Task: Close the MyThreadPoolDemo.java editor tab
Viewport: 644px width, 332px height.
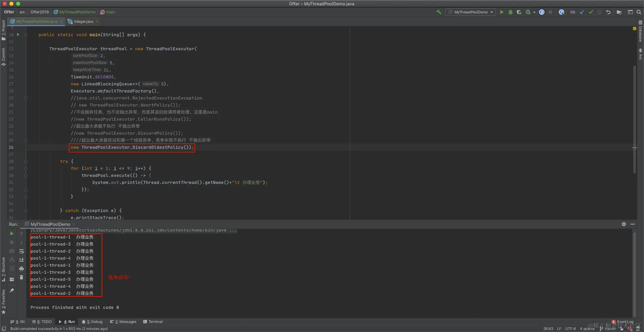Action: (61, 21)
